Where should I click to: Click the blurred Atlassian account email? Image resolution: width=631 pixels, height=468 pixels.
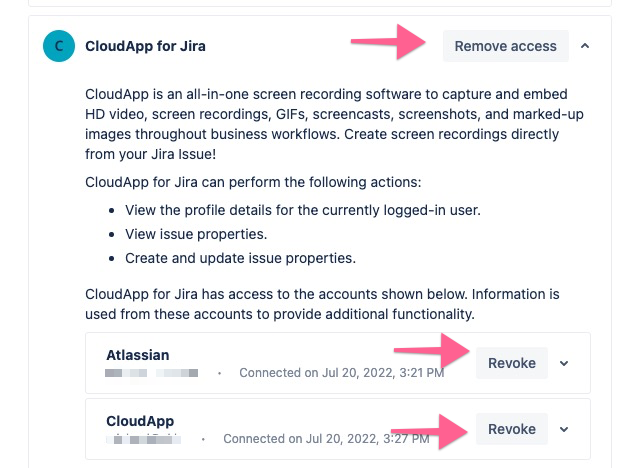tap(151, 373)
